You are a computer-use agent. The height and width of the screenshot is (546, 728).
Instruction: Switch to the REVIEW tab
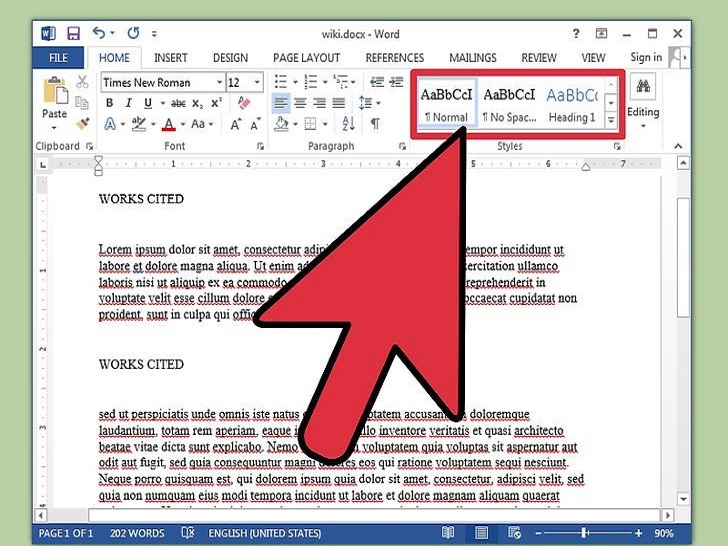pyautogui.click(x=539, y=58)
